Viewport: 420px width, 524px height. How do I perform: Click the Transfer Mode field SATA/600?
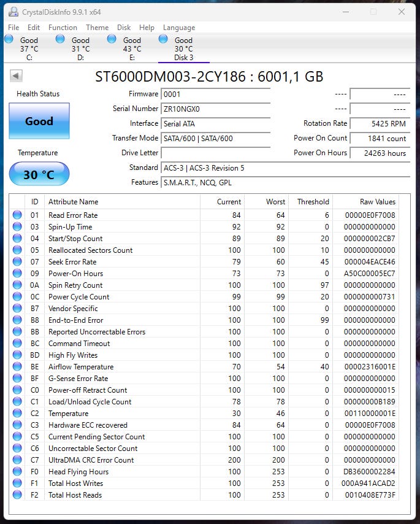[215, 138]
